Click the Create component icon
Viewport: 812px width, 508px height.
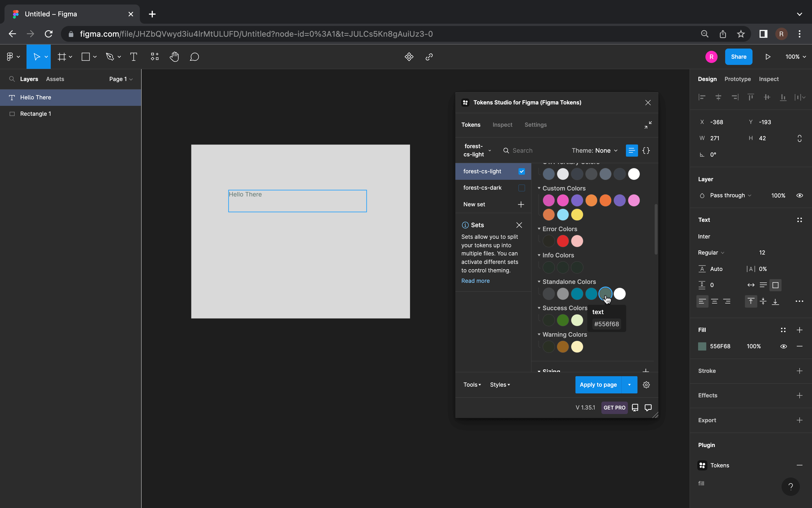[409, 57]
